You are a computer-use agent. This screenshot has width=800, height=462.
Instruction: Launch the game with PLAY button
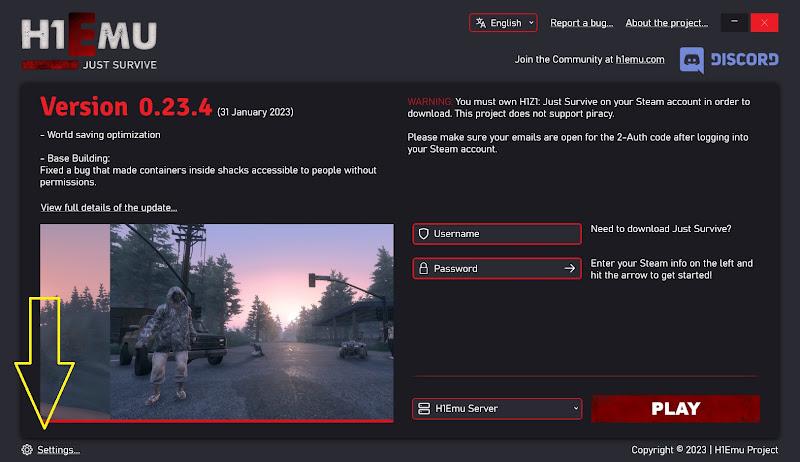pyautogui.click(x=676, y=408)
